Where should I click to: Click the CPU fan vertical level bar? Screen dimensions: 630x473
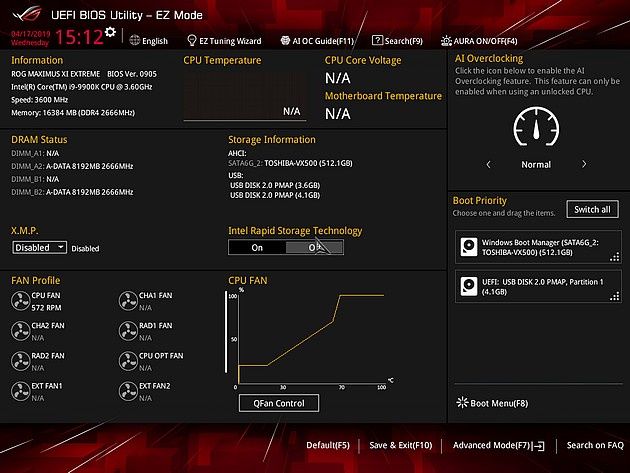pos(226,332)
